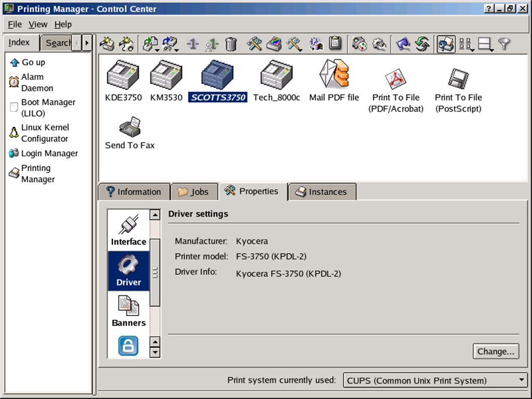Click the Add special pseudo-printer gear icon
Image resolution: width=532 pixels, height=399 pixels.
click(126, 44)
